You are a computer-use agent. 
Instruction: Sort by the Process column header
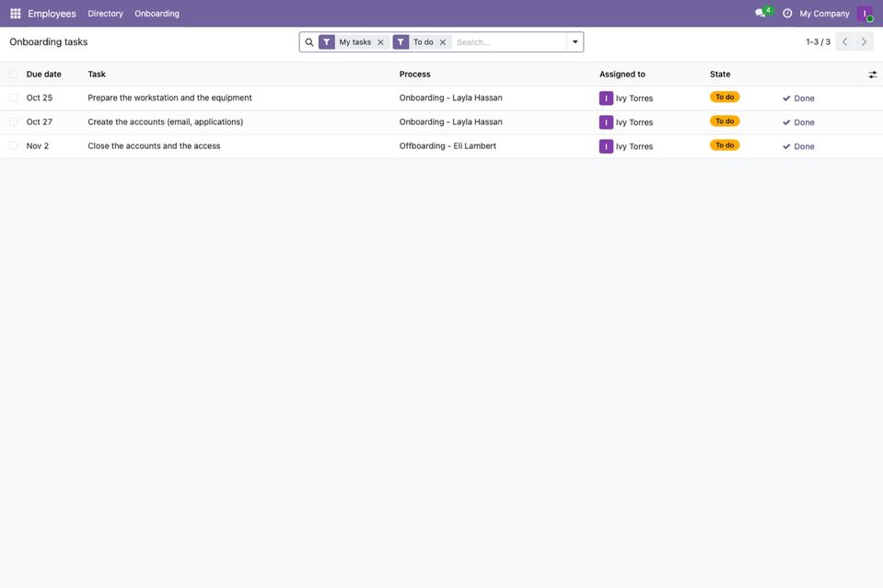coord(415,75)
